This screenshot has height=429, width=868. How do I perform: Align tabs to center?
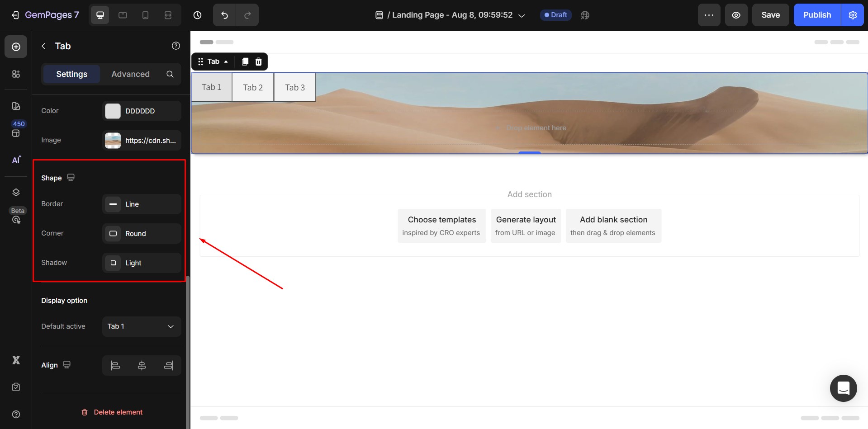click(x=142, y=365)
